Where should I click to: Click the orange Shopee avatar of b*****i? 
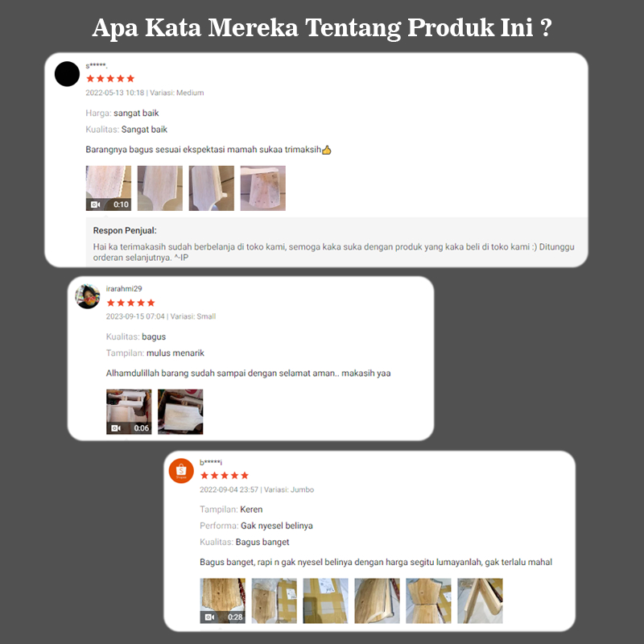click(181, 471)
